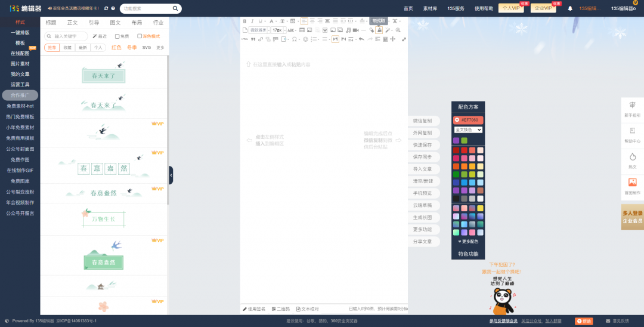Viewport: 644px width, 327px height.
Task: Switch to the 图文 tab
Action: [115, 23]
